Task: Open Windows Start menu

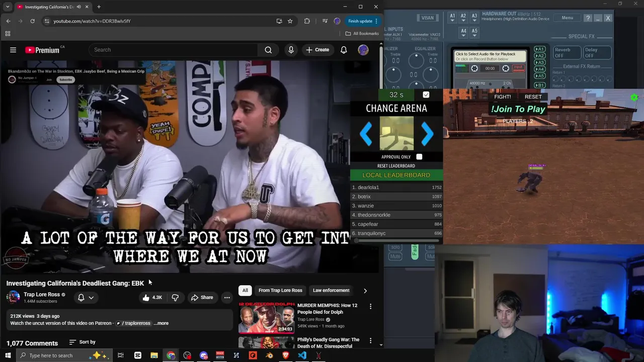Action: pos(8,355)
